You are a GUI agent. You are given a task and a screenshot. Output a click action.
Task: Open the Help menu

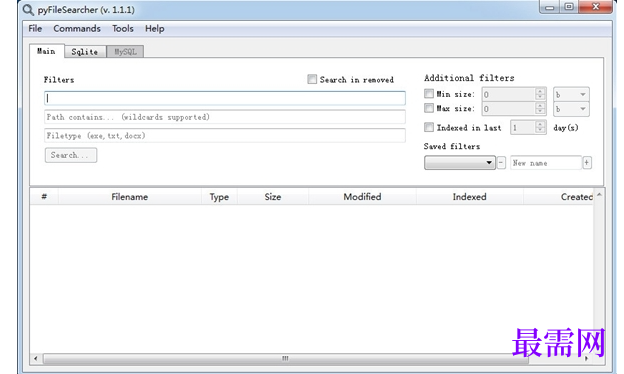tap(154, 29)
